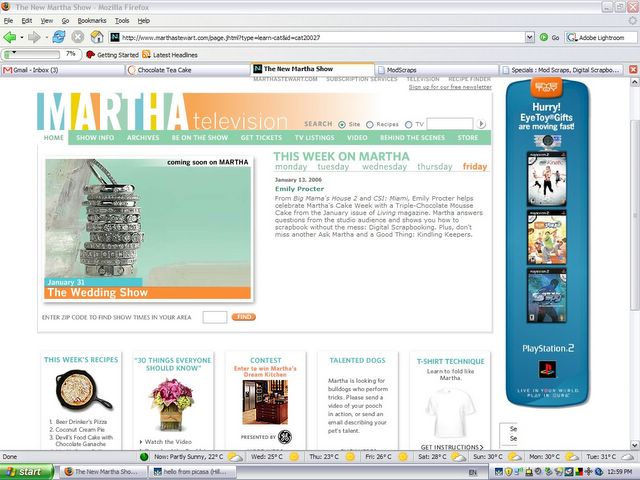Open the View menu
The width and height of the screenshot is (640, 480).
click(x=47, y=20)
